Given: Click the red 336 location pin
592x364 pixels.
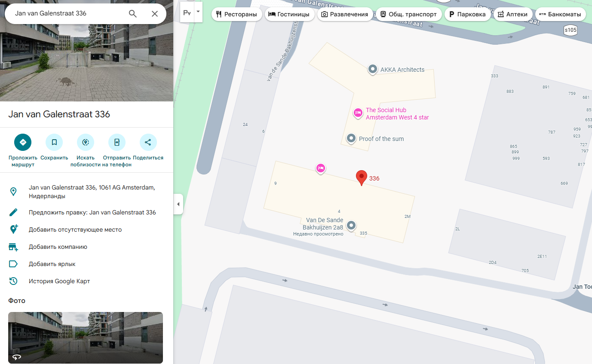Looking at the screenshot, I should coord(362,177).
